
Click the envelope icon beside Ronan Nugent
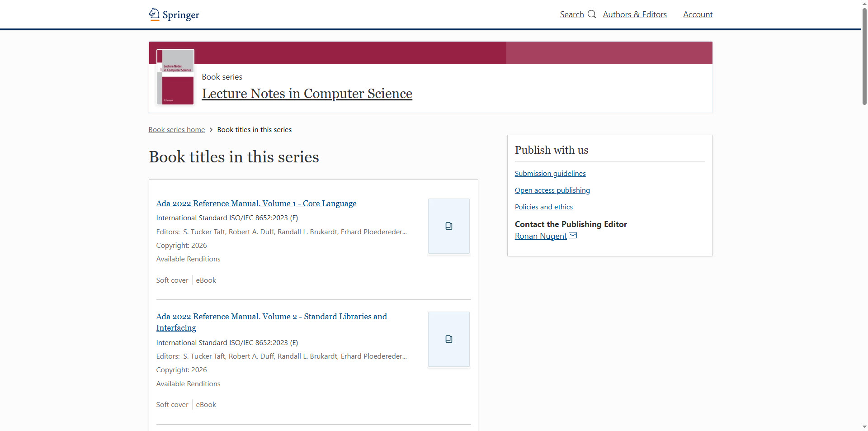(573, 236)
